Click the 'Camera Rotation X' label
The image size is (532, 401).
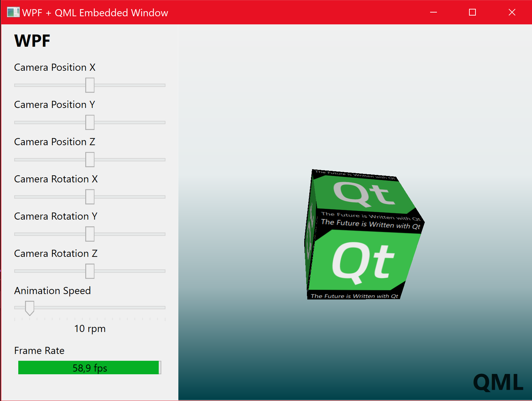click(x=56, y=179)
